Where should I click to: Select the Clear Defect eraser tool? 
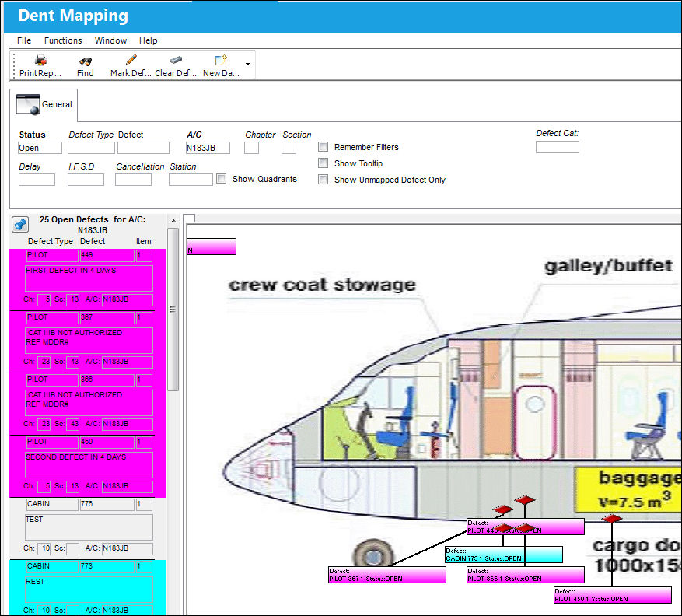coord(176,60)
